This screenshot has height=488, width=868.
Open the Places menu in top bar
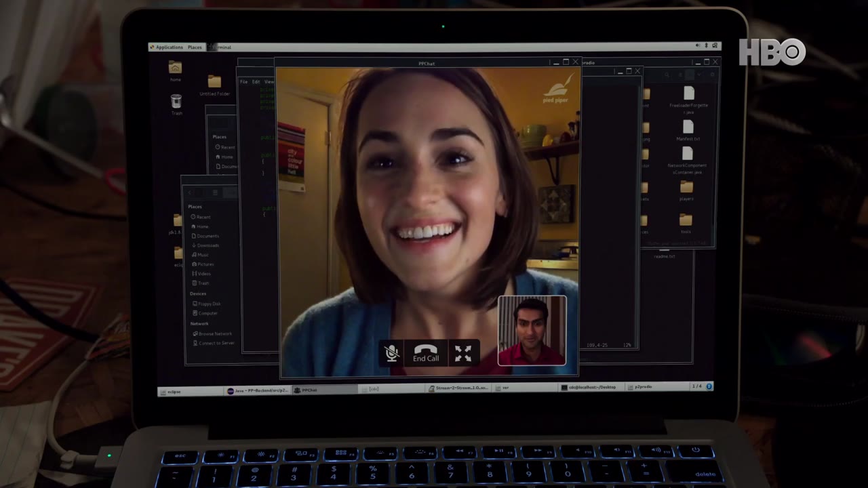point(195,47)
